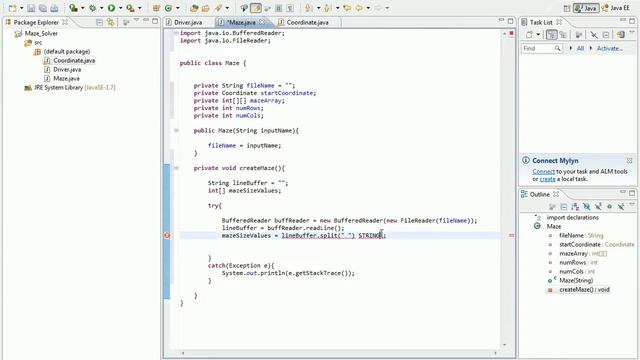Click the Open Task folder icon
This screenshot has height=360, width=640.
tap(206, 8)
